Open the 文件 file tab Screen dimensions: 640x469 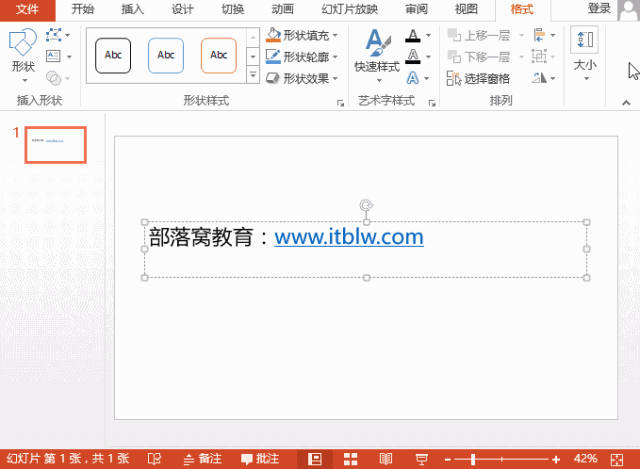27,9
